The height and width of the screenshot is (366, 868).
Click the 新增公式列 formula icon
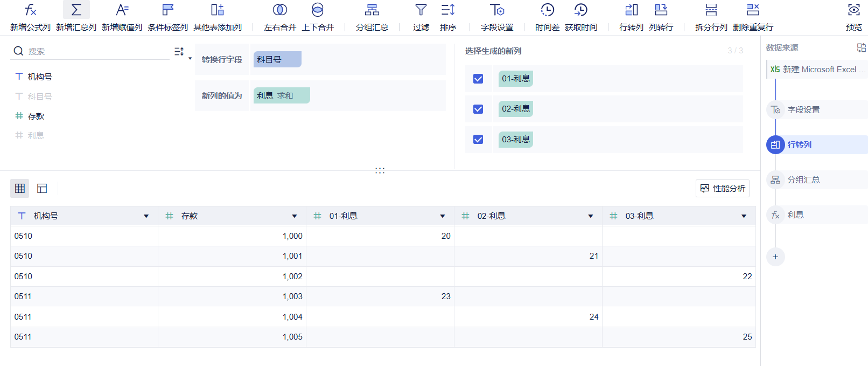click(31, 10)
